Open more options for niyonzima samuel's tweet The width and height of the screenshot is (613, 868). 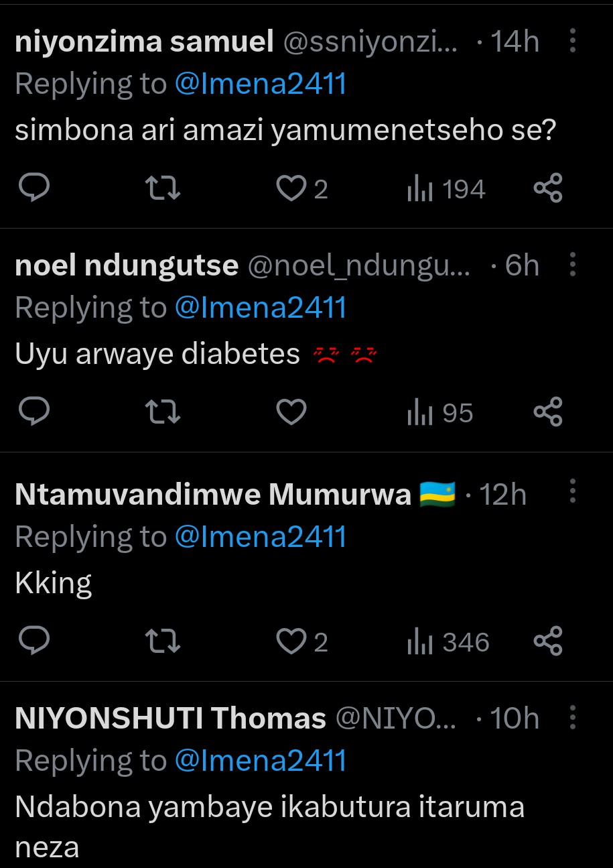[573, 42]
